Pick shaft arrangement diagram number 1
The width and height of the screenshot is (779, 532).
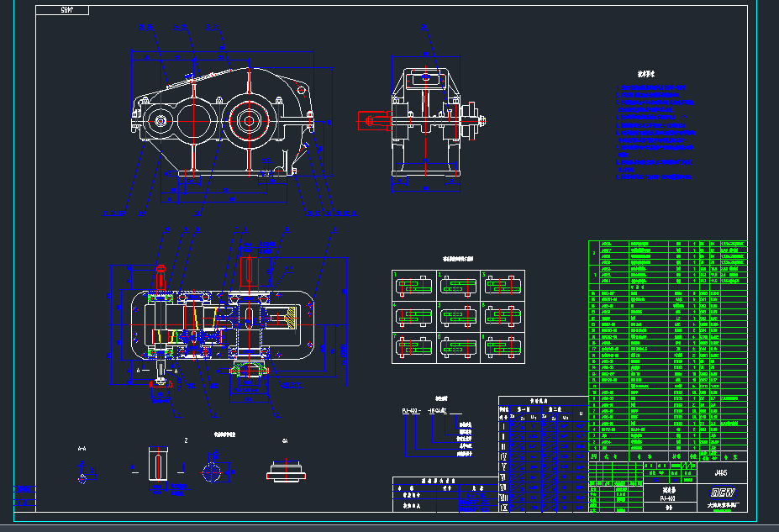tap(414, 286)
